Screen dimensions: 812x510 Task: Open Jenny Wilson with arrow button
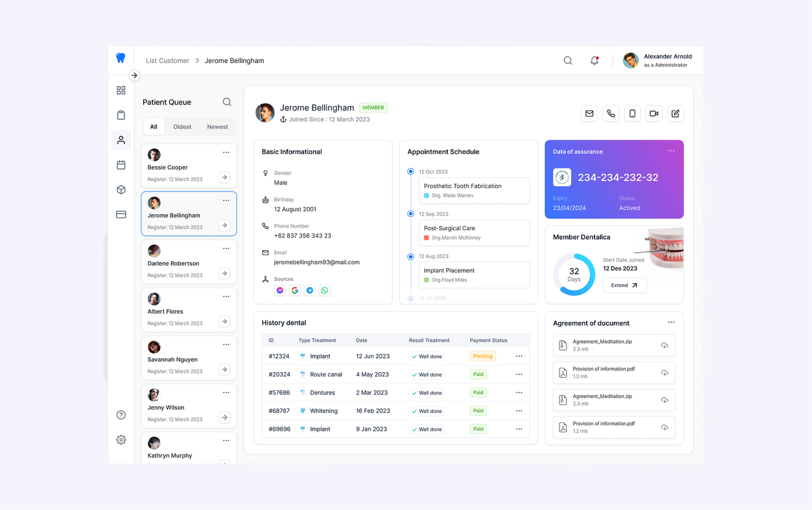tap(225, 417)
